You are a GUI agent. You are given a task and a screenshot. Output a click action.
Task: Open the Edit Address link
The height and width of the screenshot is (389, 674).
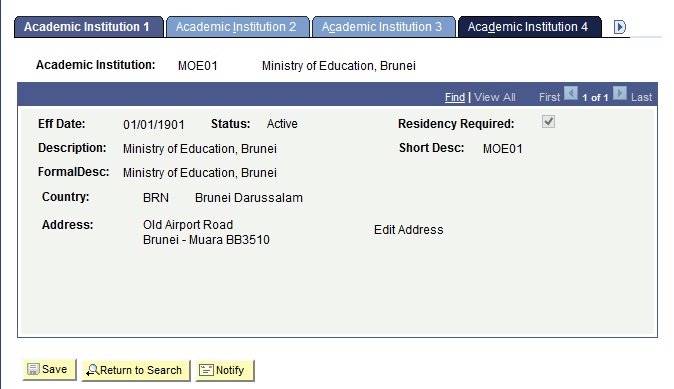408,230
